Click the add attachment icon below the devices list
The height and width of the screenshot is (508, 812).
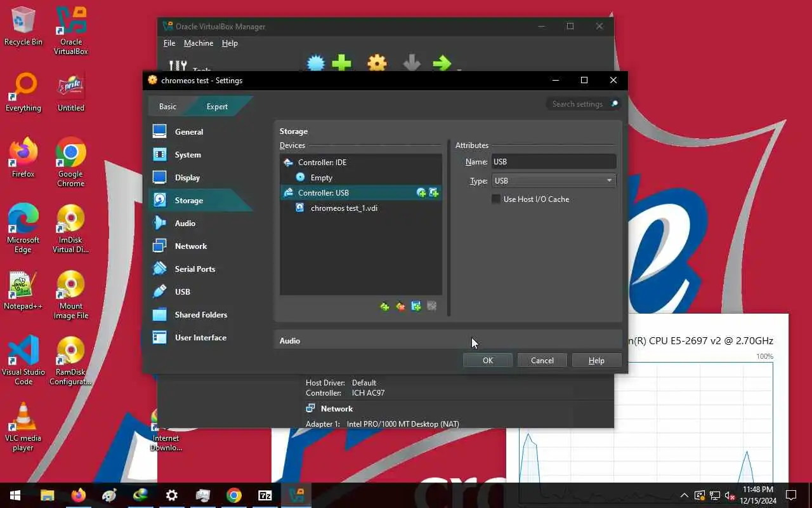(x=416, y=307)
